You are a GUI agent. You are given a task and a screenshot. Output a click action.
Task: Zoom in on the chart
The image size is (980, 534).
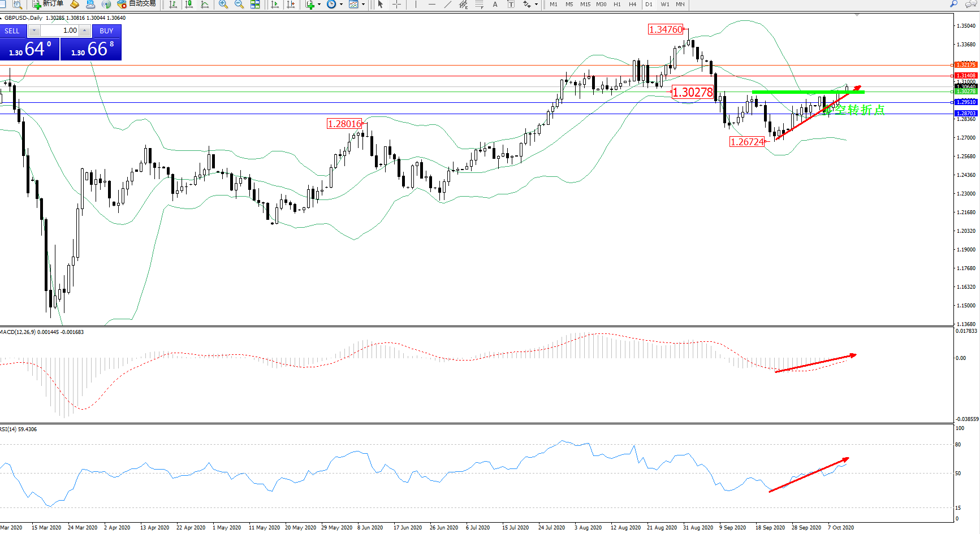pos(223,5)
